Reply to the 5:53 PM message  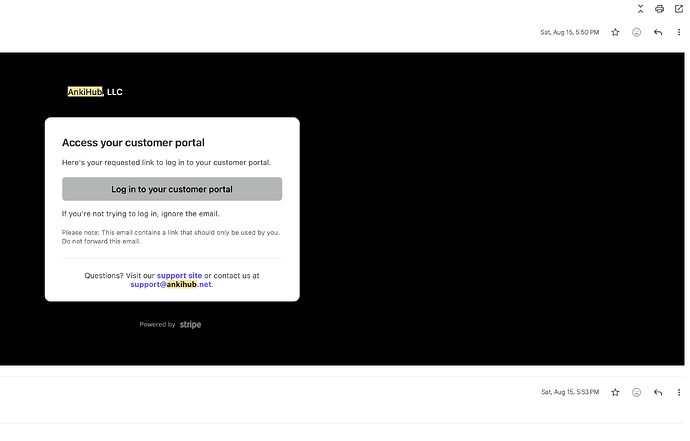tap(658, 392)
